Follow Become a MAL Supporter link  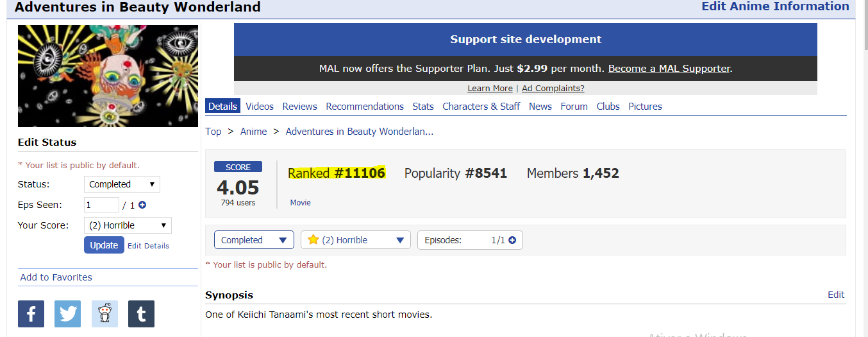pos(669,68)
